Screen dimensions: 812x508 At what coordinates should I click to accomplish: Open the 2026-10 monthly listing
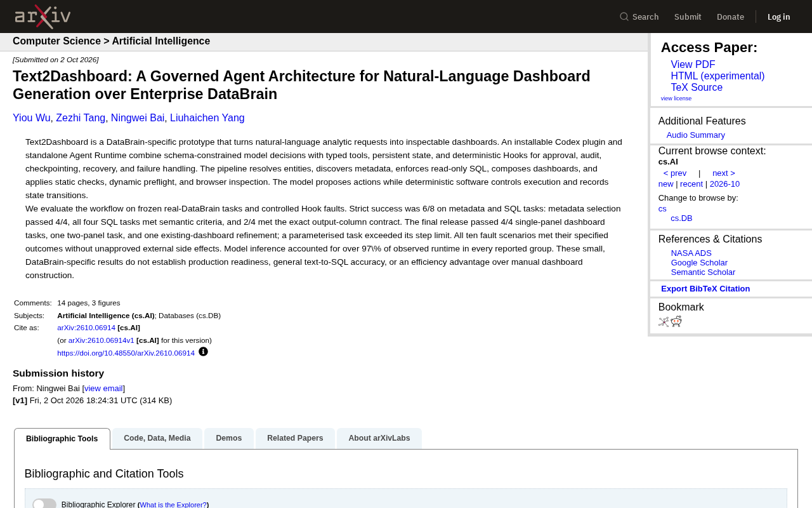pyautogui.click(x=724, y=184)
